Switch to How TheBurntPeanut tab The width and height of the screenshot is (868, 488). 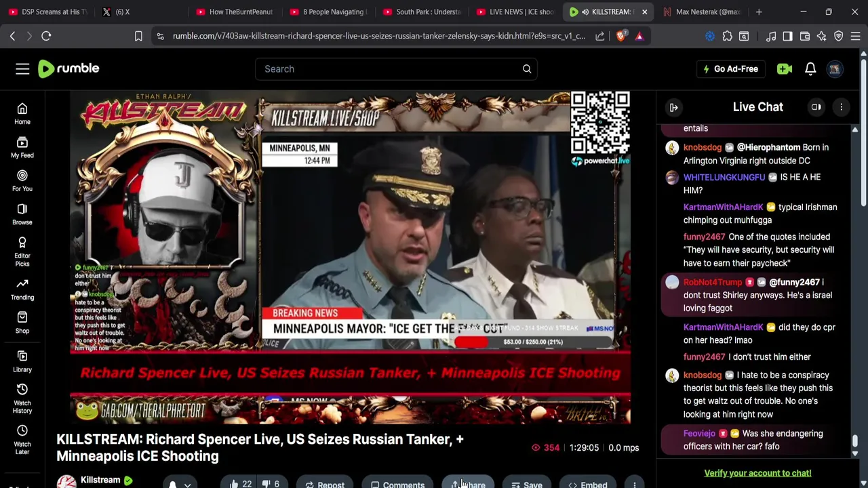[x=234, y=12]
